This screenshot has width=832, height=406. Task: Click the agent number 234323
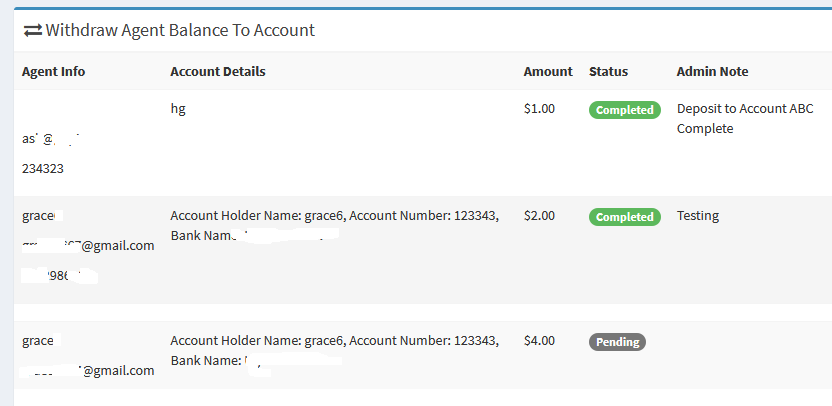42,169
